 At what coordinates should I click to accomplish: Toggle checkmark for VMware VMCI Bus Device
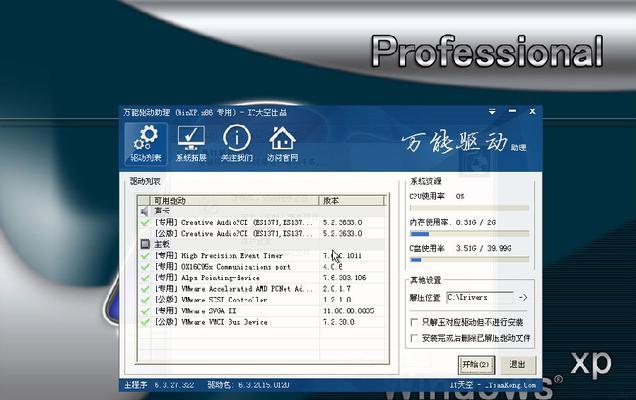click(145, 322)
